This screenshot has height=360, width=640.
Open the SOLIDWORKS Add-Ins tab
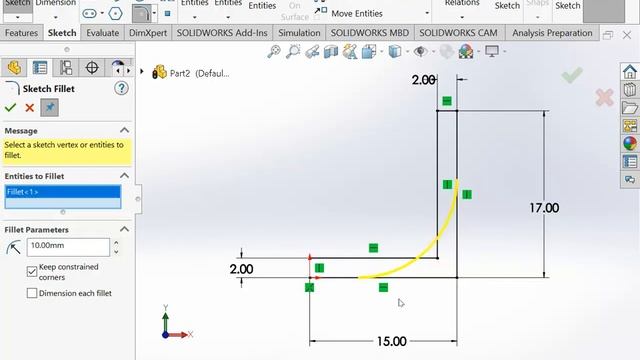click(x=222, y=33)
